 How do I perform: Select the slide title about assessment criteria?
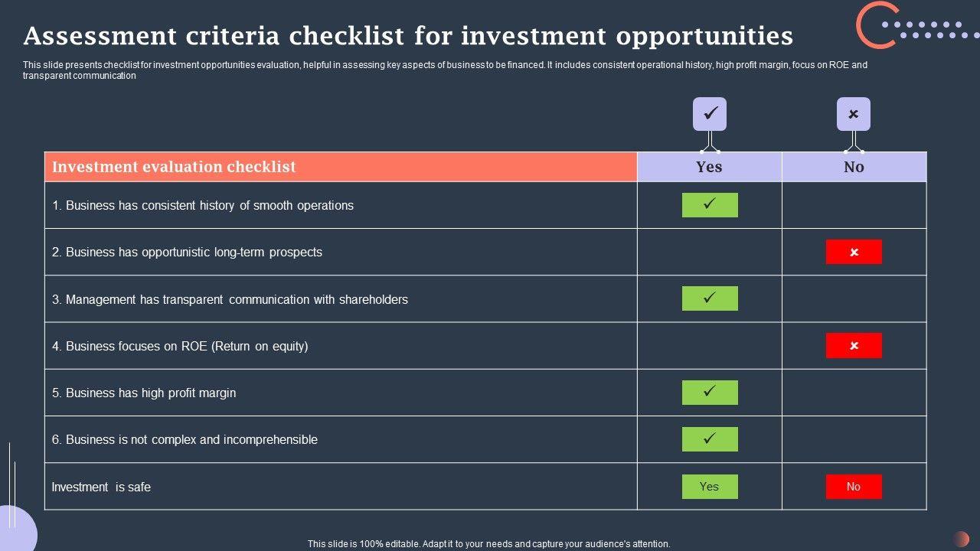pyautogui.click(x=408, y=36)
